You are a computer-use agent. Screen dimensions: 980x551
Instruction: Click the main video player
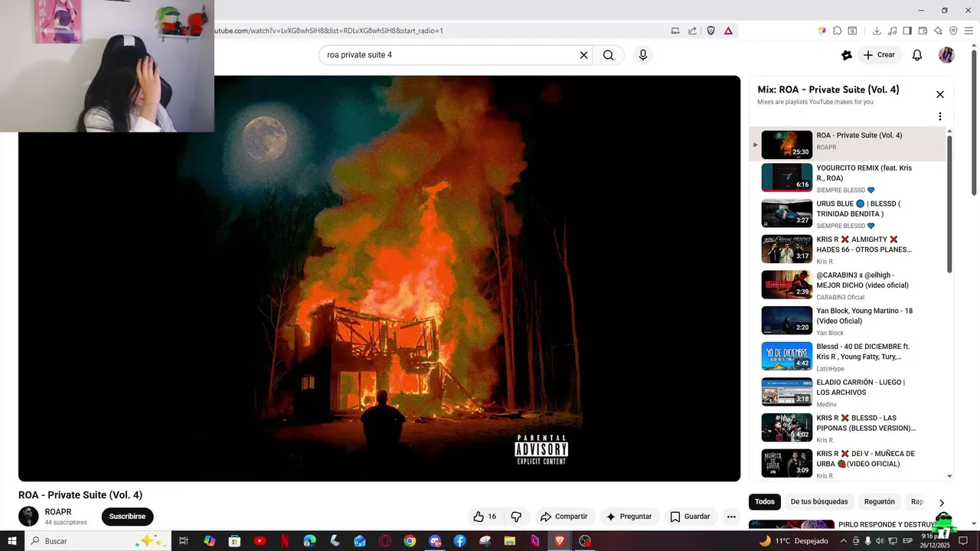pyautogui.click(x=379, y=279)
